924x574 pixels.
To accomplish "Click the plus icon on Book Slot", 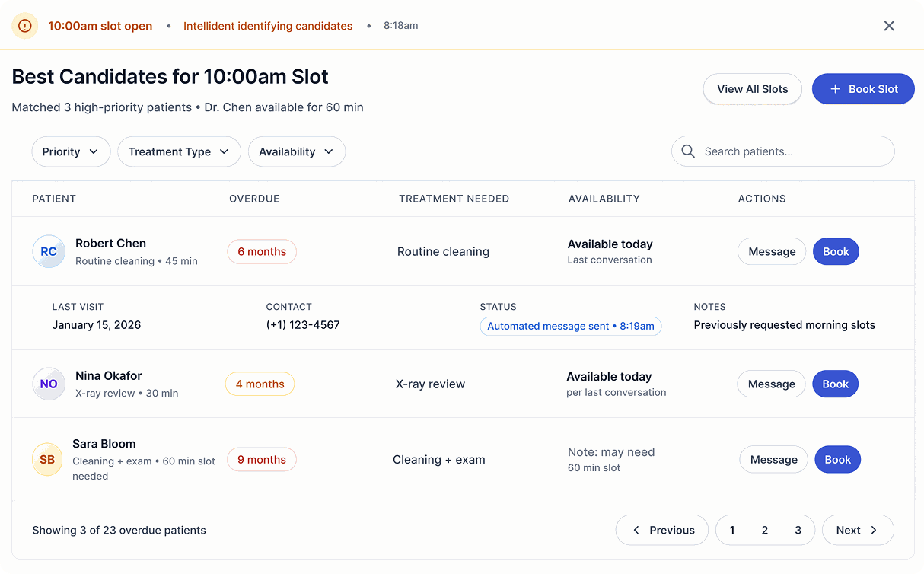I will (x=835, y=89).
